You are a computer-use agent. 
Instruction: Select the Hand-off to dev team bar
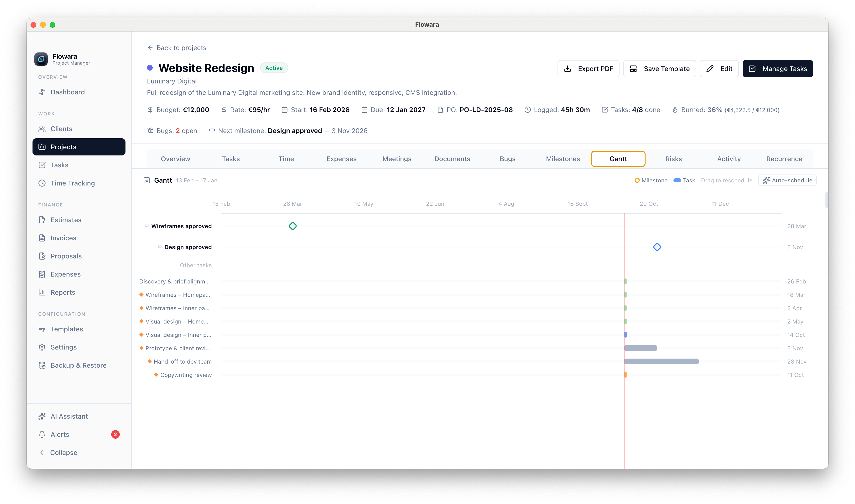coord(661,362)
